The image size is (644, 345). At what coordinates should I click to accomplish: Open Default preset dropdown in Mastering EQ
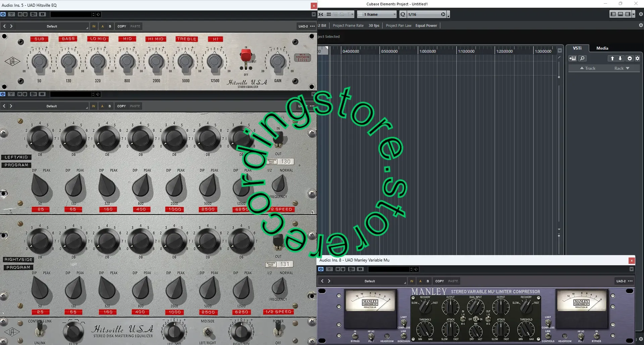(x=52, y=106)
